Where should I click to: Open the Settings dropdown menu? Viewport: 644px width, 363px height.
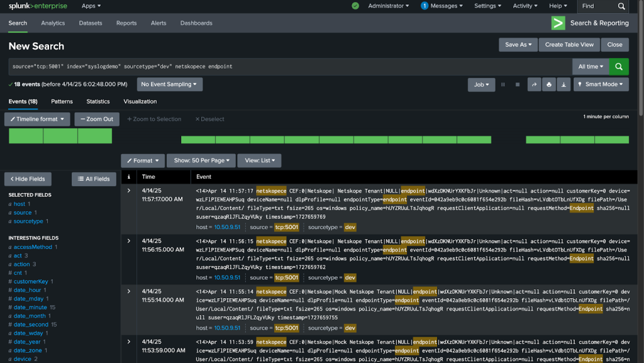pos(487,6)
